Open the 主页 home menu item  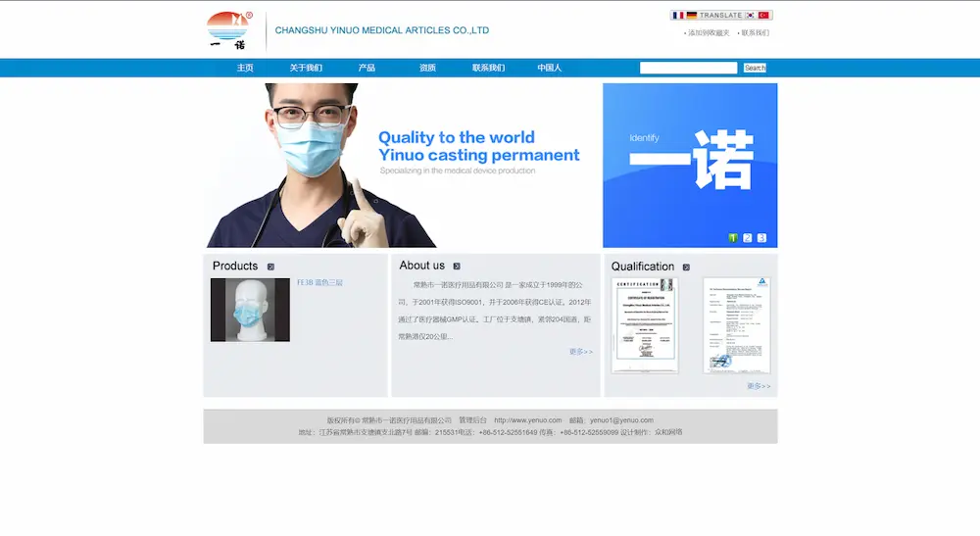[x=245, y=68]
